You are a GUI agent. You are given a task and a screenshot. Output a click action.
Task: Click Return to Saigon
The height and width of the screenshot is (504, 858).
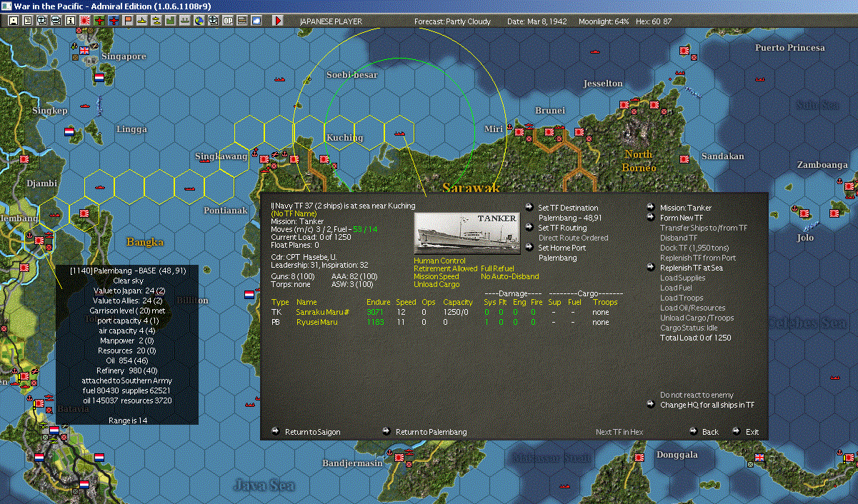pos(312,432)
